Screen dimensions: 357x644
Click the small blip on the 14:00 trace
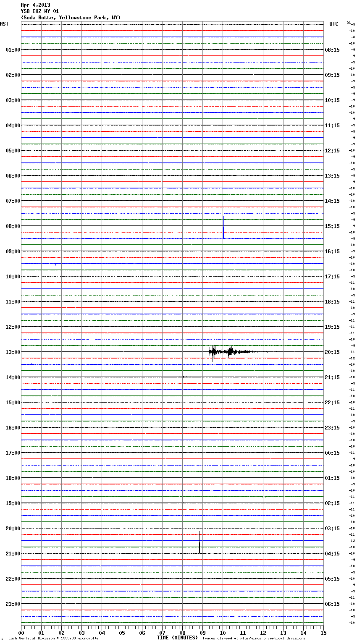[x=183, y=377]
